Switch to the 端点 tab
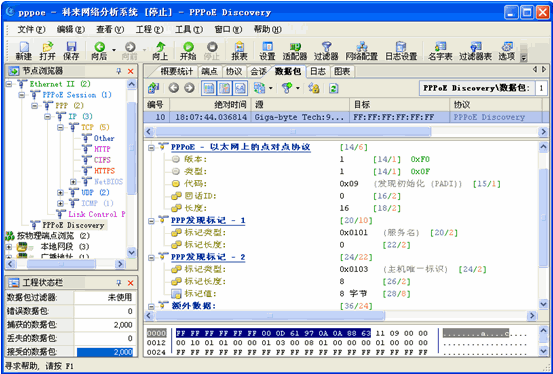Screen dimensions: 553x374 [210, 72]
